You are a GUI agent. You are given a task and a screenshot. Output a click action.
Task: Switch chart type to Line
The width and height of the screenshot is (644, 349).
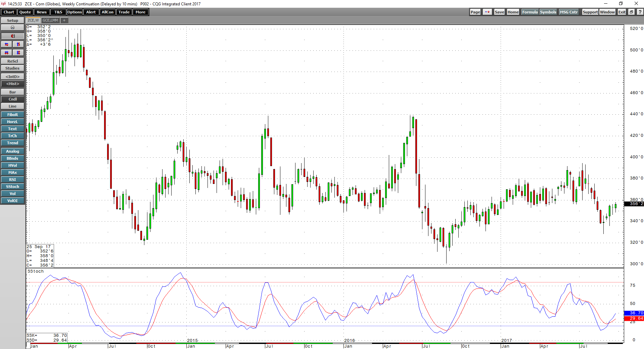(12, 106)
